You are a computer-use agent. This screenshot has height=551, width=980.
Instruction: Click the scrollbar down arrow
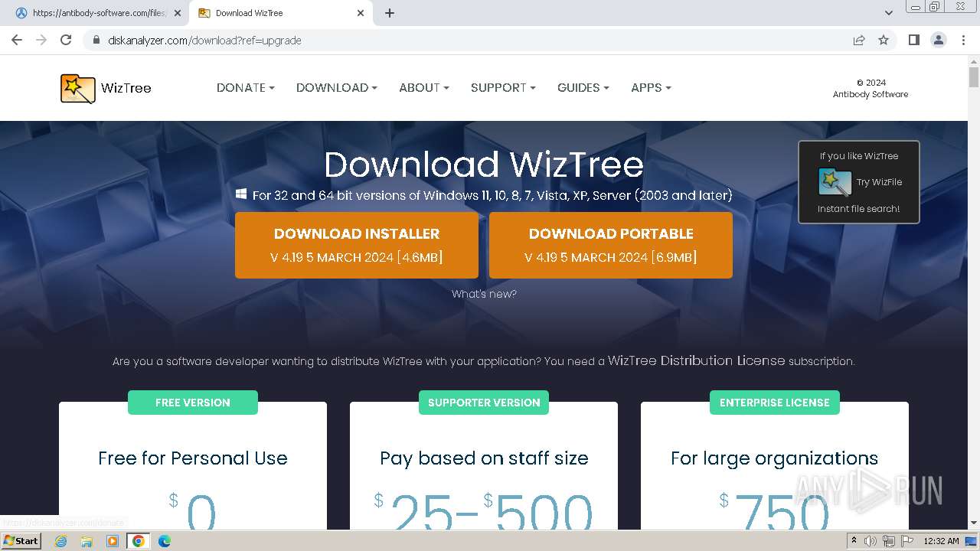pos(974,523)
